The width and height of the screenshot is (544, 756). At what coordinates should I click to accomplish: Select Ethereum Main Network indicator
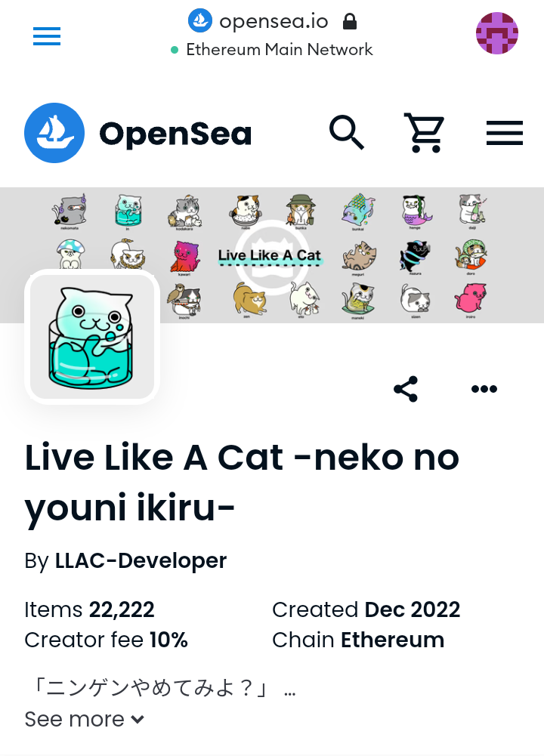coord(272,50)
